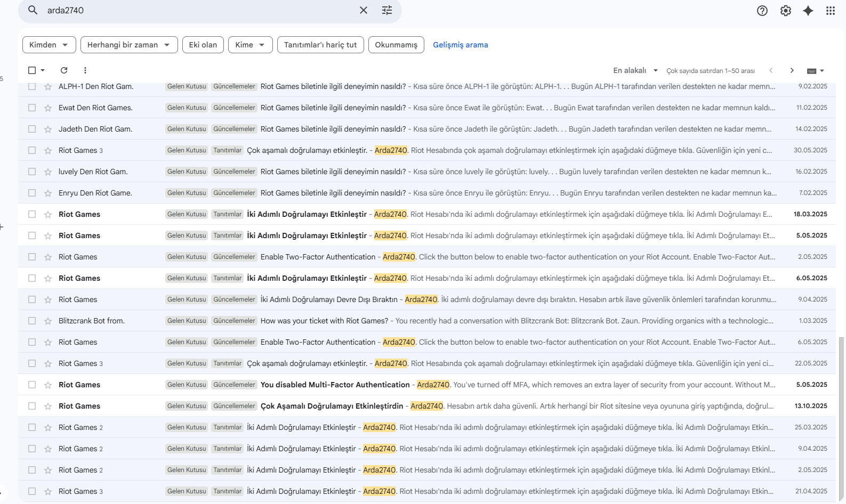Select the Jadeth Den Riot Gam email checkbox
The height and width of the screenshot is (504, 846).
pos(32,129)
